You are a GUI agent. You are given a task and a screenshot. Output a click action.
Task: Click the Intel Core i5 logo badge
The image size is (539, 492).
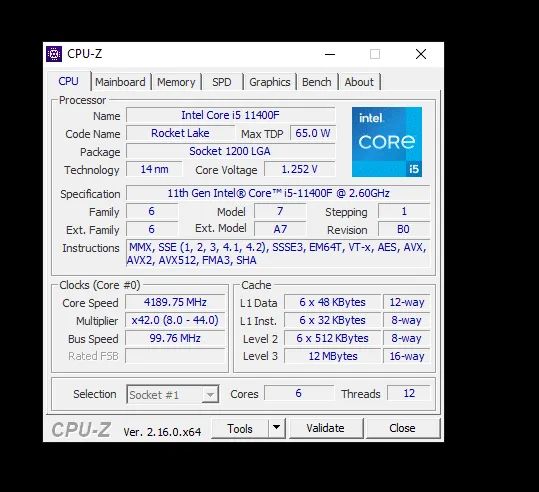pyautogui.click(x=387, y=142)
